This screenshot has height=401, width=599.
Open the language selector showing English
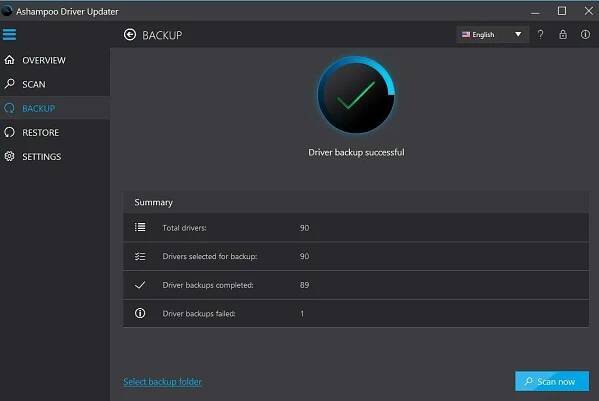(x=492, y=35)
